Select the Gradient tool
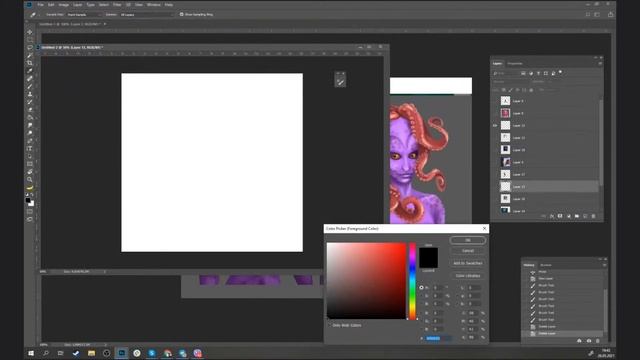This screenshot has height=360, width=640. pos(30,118)
